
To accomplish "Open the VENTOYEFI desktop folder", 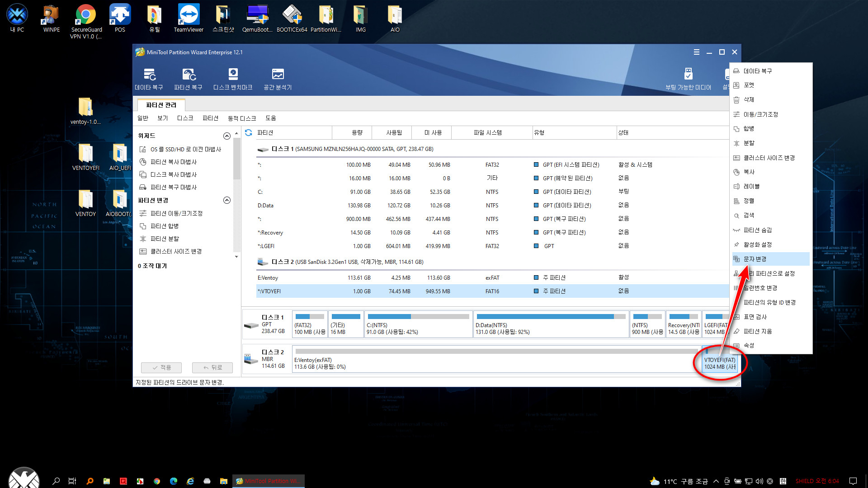I will pyautogui.click(x=85, y=156).
